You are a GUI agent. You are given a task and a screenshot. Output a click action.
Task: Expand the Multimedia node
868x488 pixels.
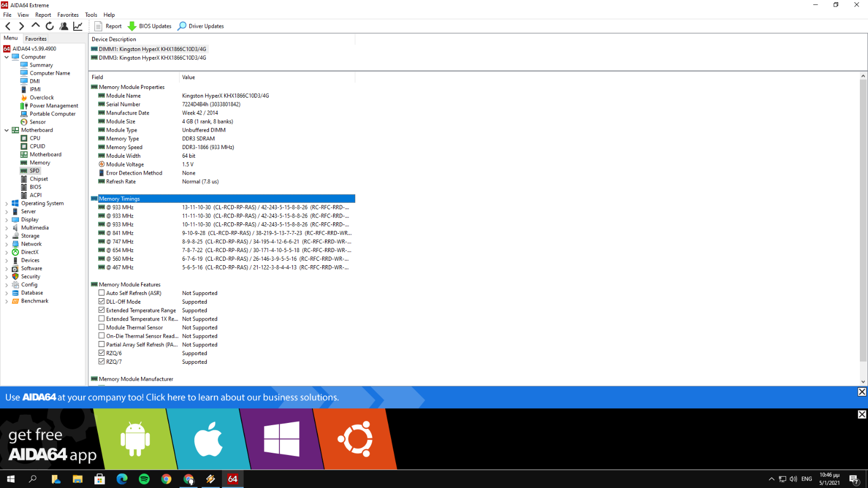click(x=7, y=228)
